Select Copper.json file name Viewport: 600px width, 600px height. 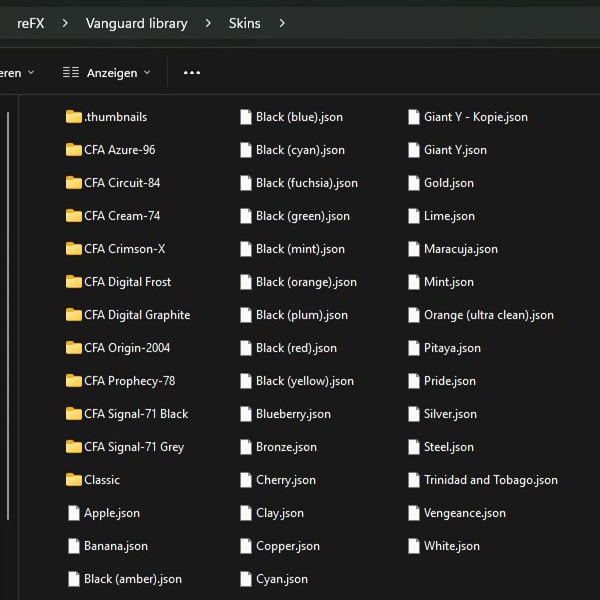[288, 546]
